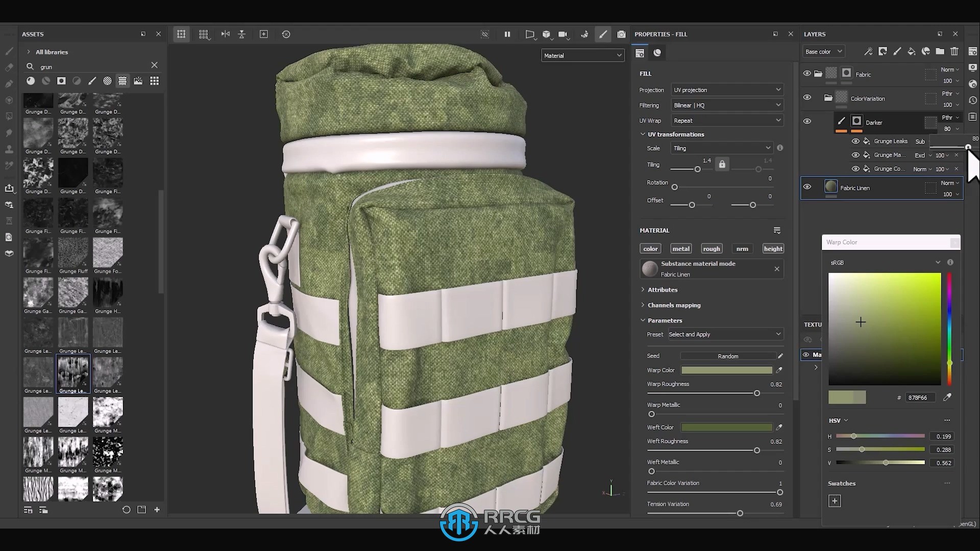Open the UV Wrap repeat dropdown
The height and width of the screenshot is (551, 980).
(727, 120)
